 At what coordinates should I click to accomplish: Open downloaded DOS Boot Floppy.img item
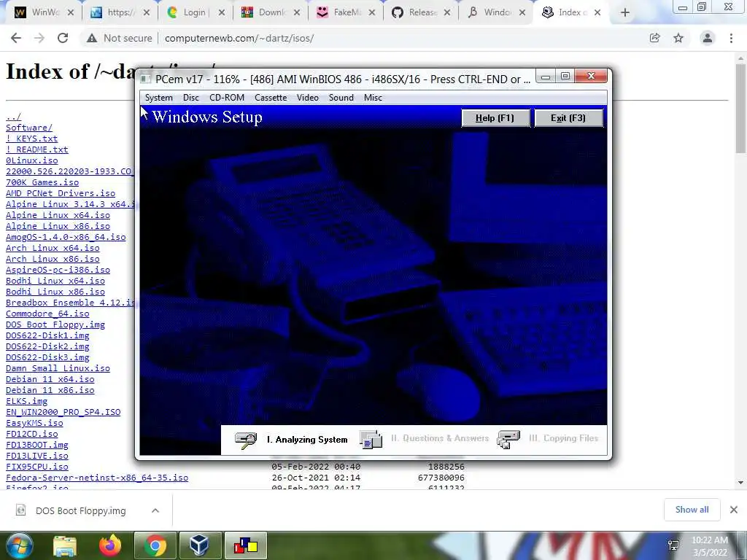coord(79,510)
